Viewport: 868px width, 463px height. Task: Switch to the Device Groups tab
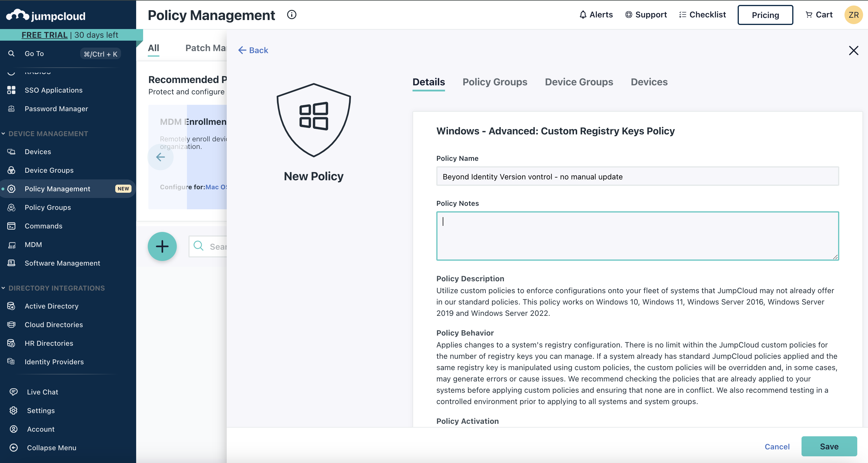(579, 82)
